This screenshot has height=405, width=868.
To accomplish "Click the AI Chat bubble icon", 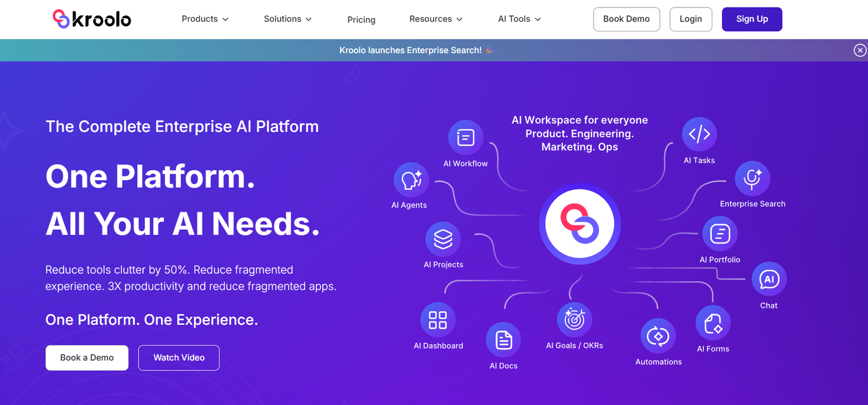I will pyautogui.click(x=769, y=280).
